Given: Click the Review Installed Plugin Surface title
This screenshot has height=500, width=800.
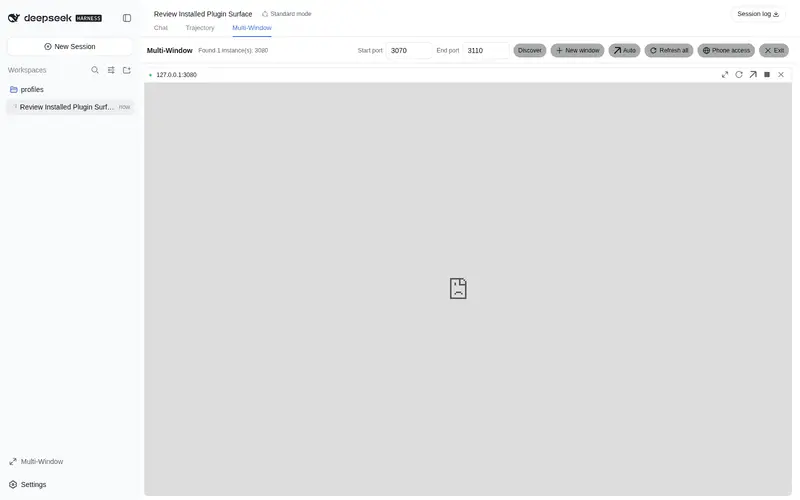Looking at the screenshot, I should click(x=203, y=14).
